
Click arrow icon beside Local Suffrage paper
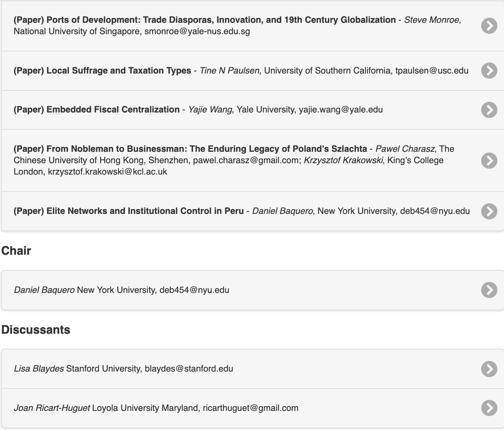click(x=489, y=71)
